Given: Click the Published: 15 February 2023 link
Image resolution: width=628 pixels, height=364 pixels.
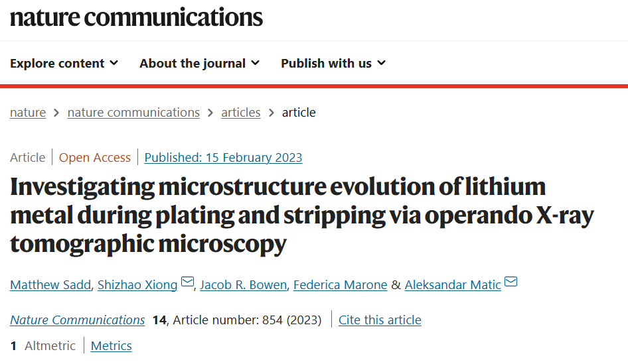Looking at the screenshot, I should point(223,158).
